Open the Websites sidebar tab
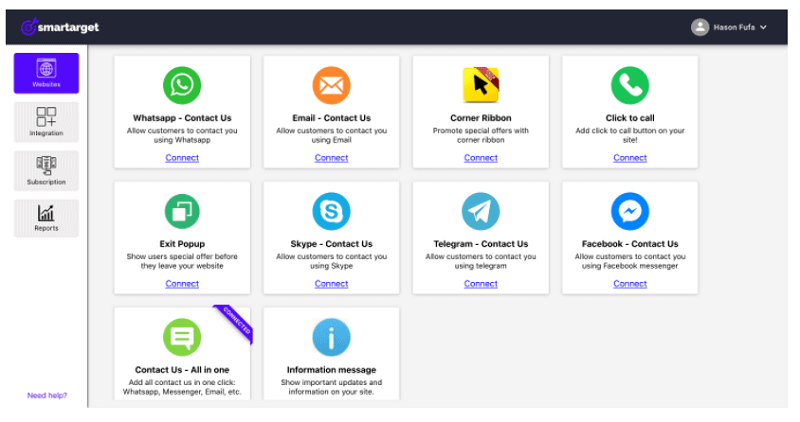 (x=46, y=73)
